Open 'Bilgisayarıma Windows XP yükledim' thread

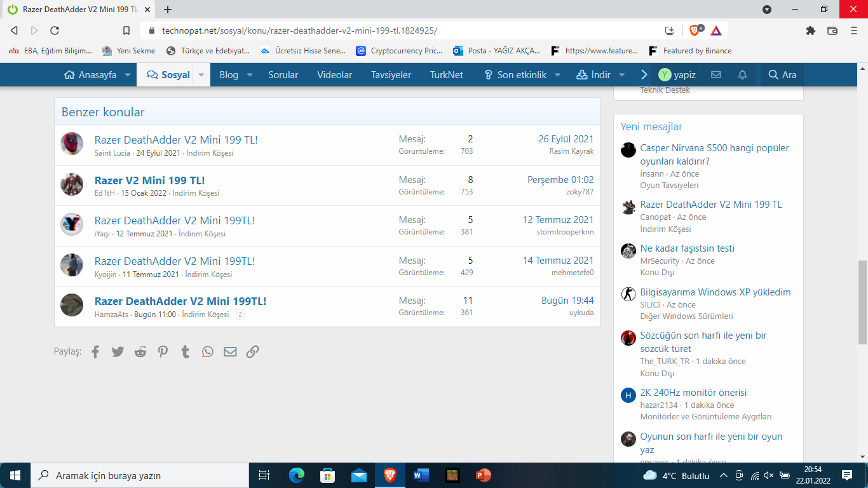(x=715, y=292)
